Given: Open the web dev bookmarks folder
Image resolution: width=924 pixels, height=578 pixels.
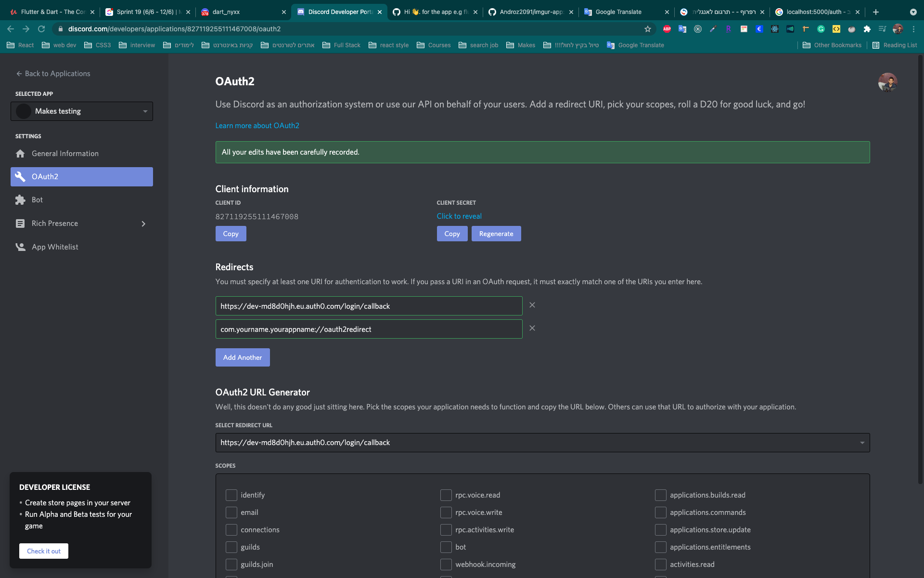Looking at the screenshot, I should (x=59, y=45).
